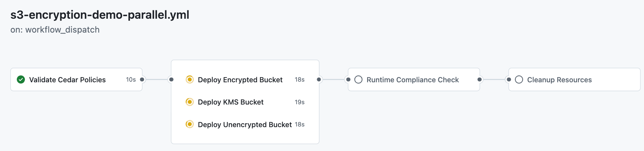The image size is (644, 151).
Task: Open the Deploy Unencrypted Bucket job
Action: [244, 125]
